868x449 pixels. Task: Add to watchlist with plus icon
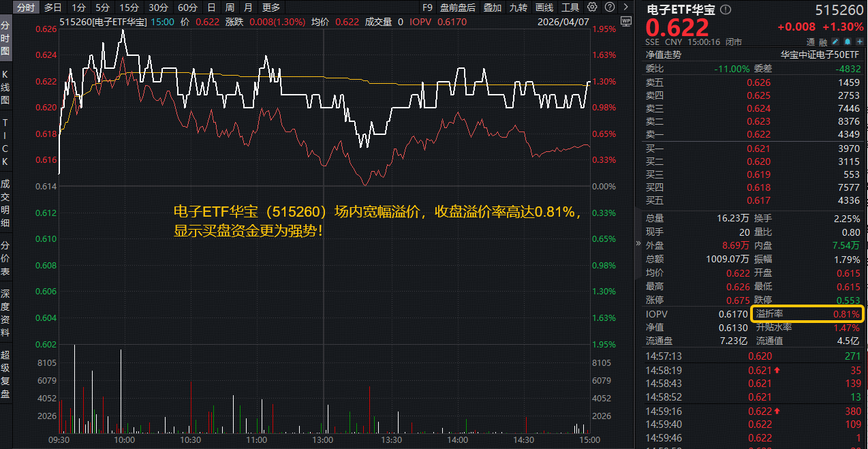859,42
